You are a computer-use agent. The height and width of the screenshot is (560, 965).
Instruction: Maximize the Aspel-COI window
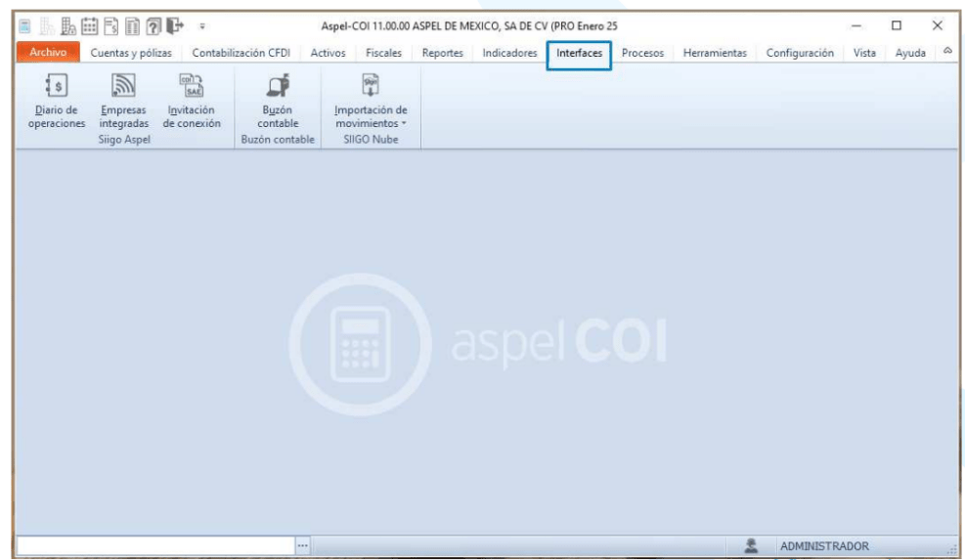click(x=896, y=25)
